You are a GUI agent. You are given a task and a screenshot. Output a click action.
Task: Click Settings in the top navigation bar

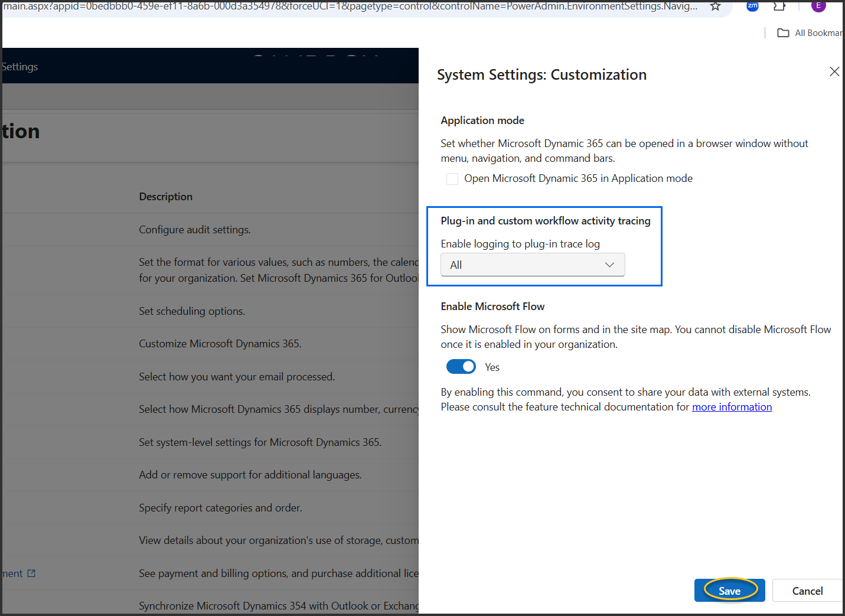tap(19, 66)
